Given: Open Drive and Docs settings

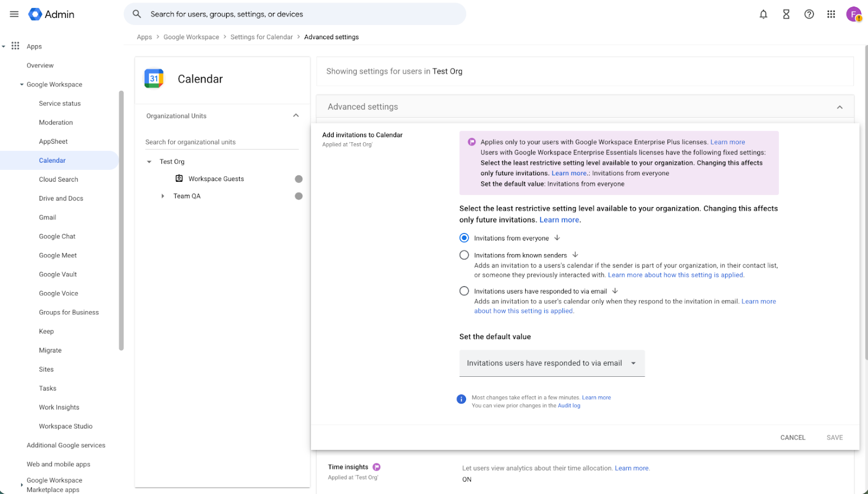Looking at the screenshot, I should click(61, 198).
